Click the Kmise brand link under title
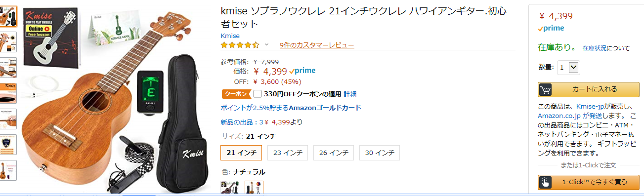The height and width of the screenshot is (196, 644). point(230,36)
